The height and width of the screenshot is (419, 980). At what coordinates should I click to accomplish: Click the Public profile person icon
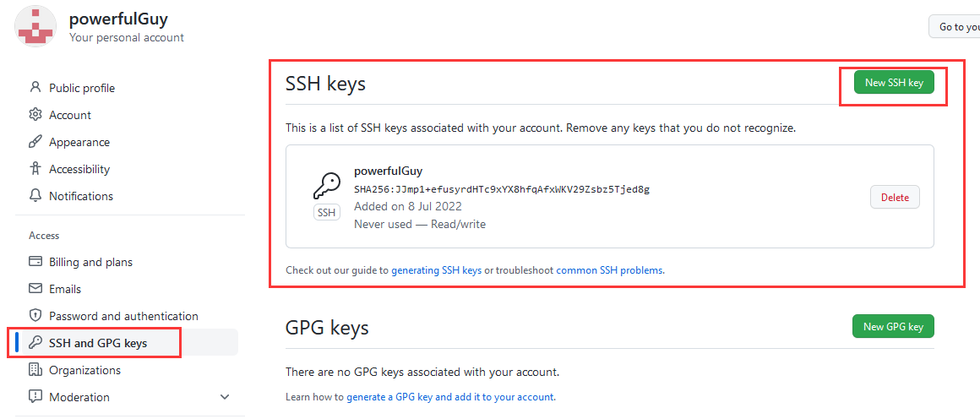[35, 88]
